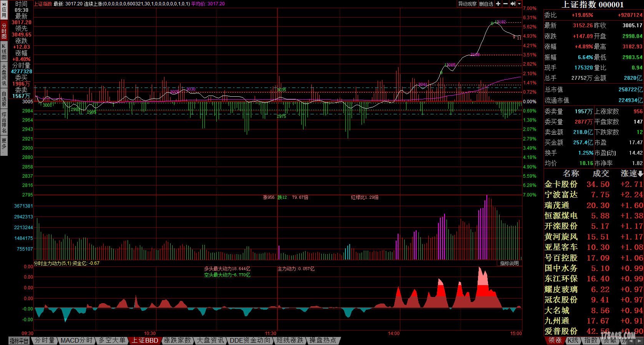644x345 pixels.
Task: Select the 多空大单 indicator tab
Action: tap(111, 340)
